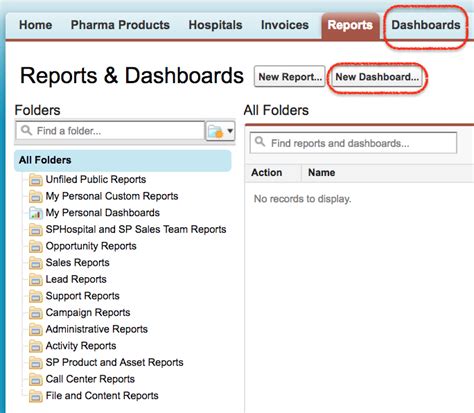Screen dimensions: 474x413
Task: Click the New Dashboard button
Action: pos(377,77)
